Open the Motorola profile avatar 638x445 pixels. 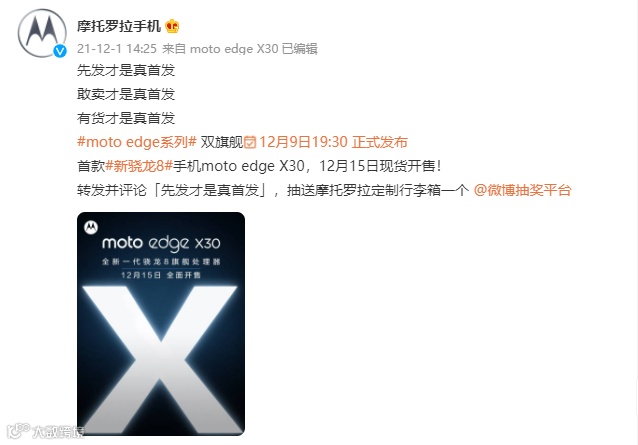[x=42, y=33]
